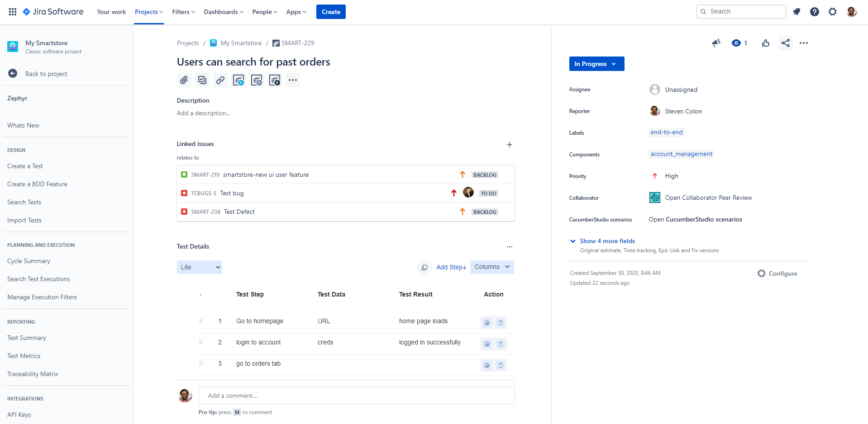
Task: Open the settings gear in top bar
Action: (833, 12)
